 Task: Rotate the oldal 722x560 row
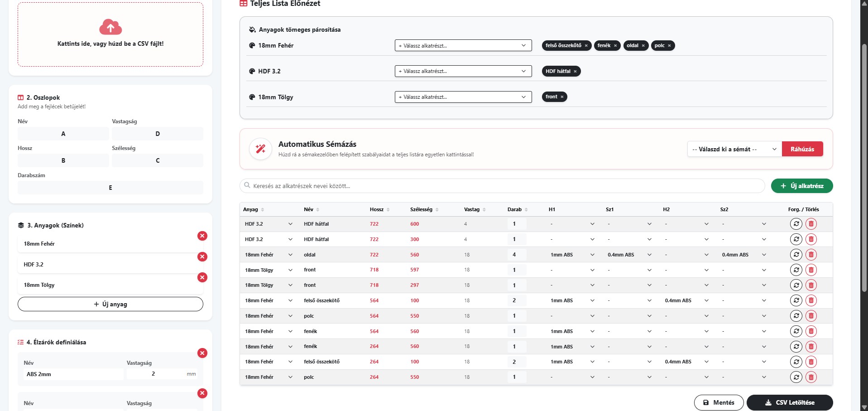[796, 255]
